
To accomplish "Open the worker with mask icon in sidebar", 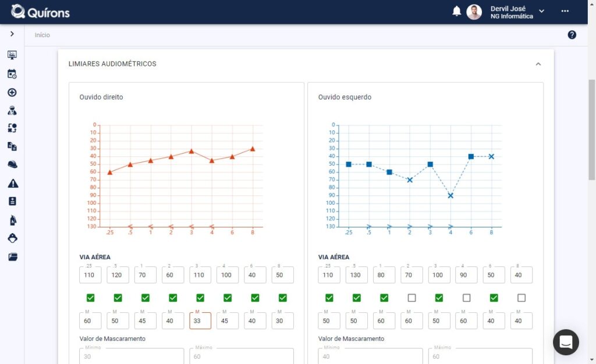I will 13,238.
